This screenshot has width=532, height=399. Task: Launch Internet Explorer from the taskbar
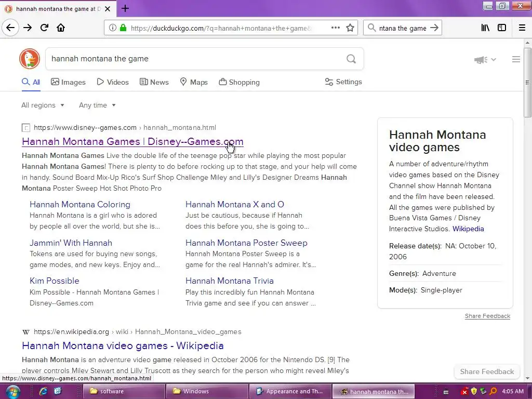pos(43,392)
